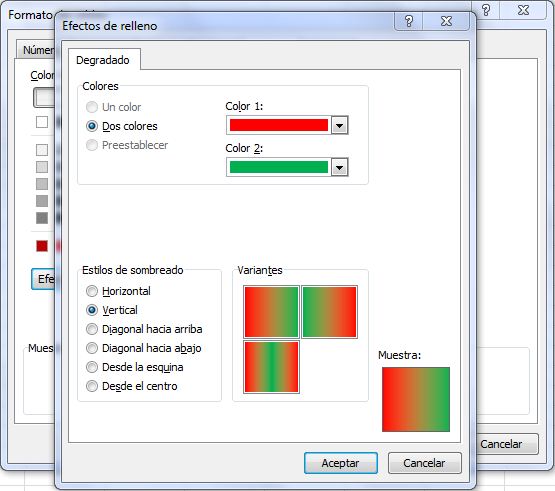Select the Dos colores radio button
Viewport: 555px width, 491px height.
click(92, 126)
